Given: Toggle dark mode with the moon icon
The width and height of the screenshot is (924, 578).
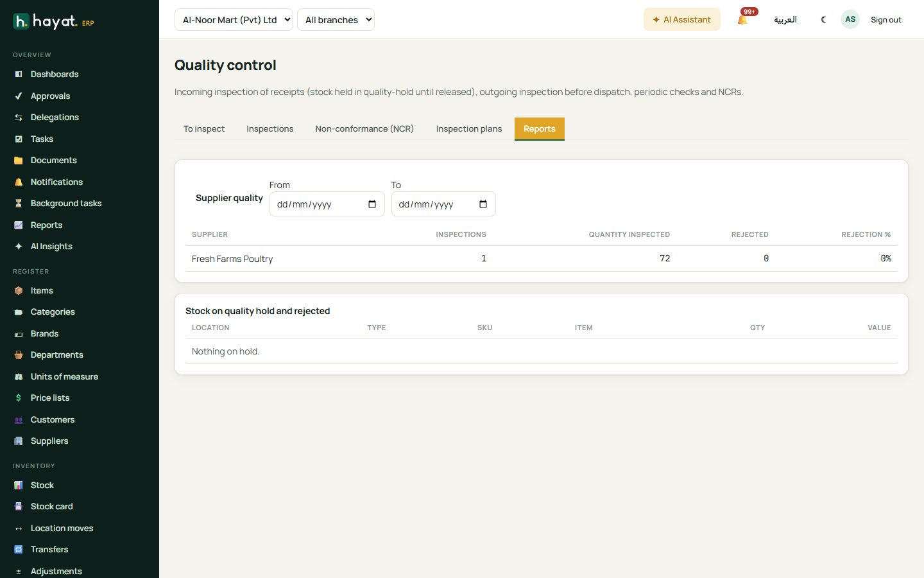Looking at the screenshot, I should pyautogui.click(x=823, y=20).
